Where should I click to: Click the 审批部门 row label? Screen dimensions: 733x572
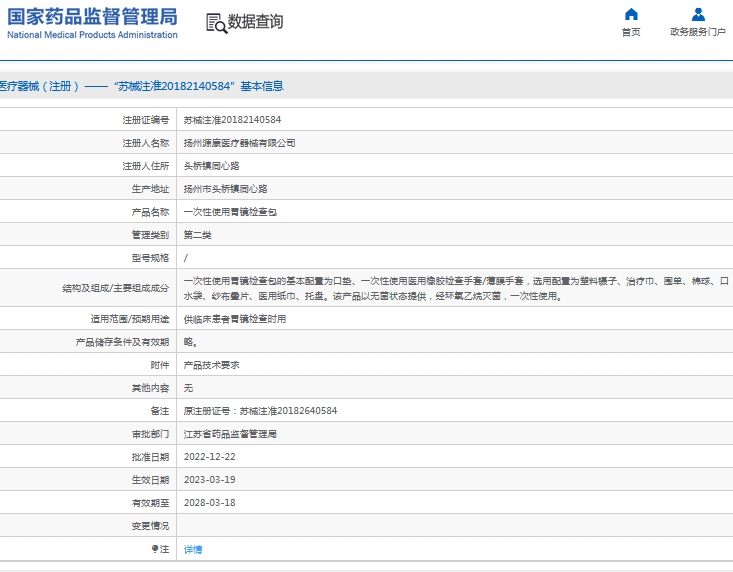[151, 434]
